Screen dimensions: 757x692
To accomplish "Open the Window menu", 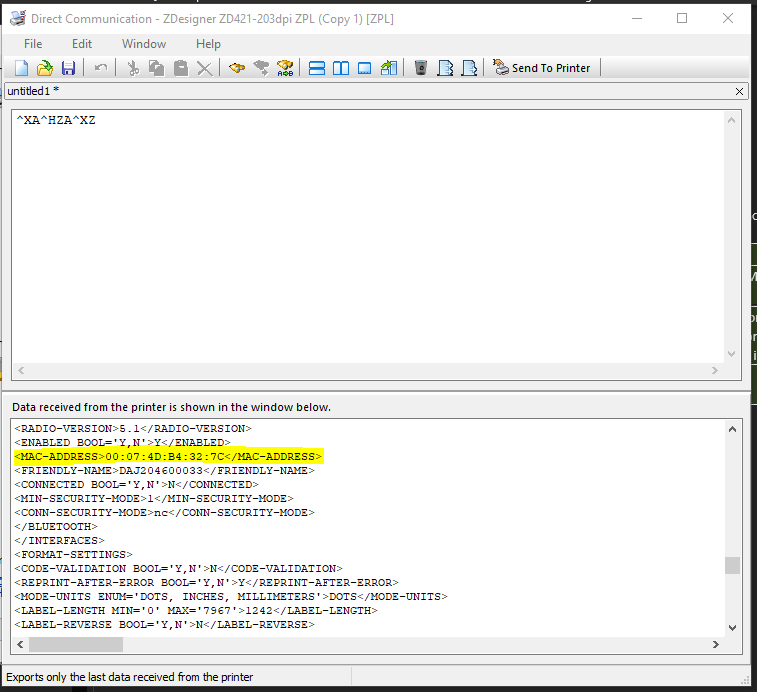I will [x=144, y=44].
